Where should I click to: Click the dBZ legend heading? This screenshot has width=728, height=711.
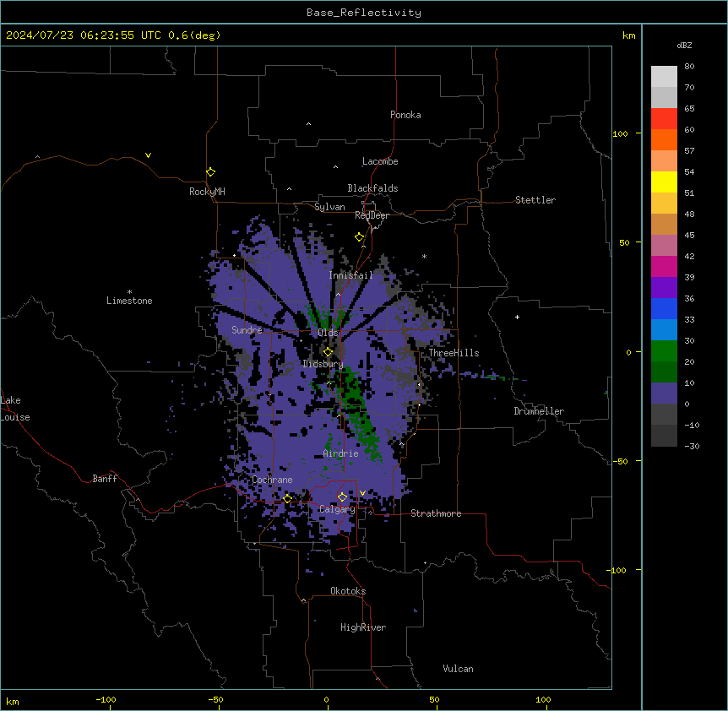point(684,45)
